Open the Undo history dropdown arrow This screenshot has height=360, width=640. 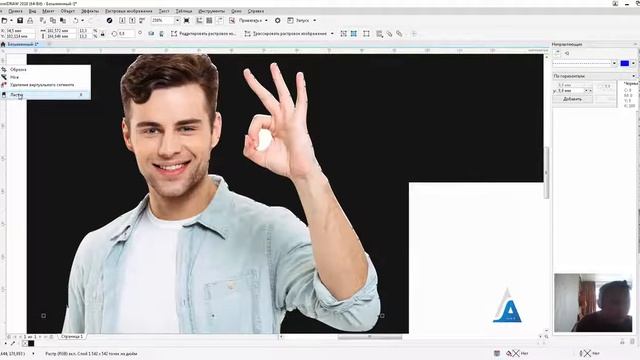(x=82, y=20)
